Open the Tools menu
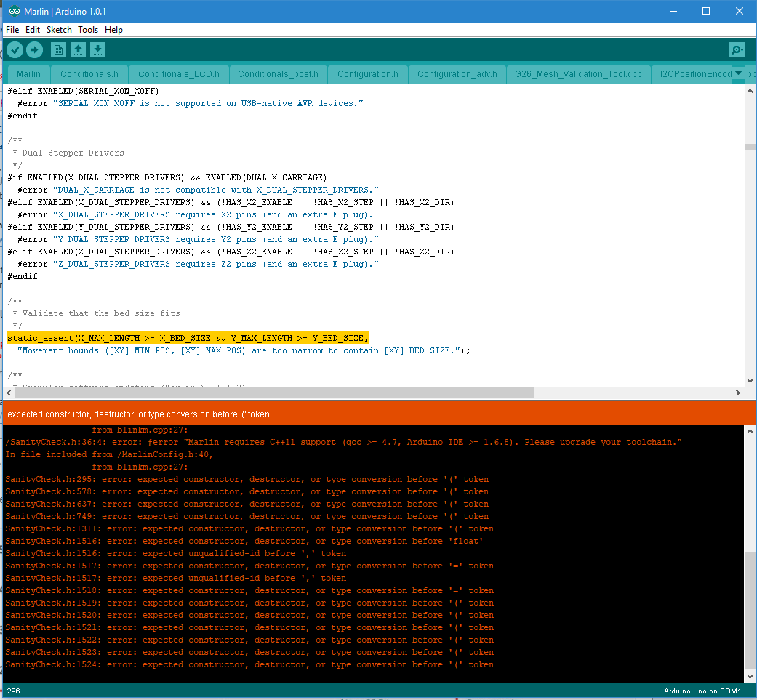Viewport: 757px width, 700px height. (88, 30)
